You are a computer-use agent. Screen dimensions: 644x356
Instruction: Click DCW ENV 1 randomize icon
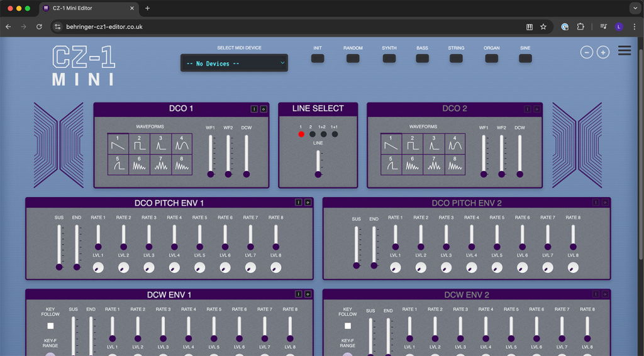click(x=308, y=294)
